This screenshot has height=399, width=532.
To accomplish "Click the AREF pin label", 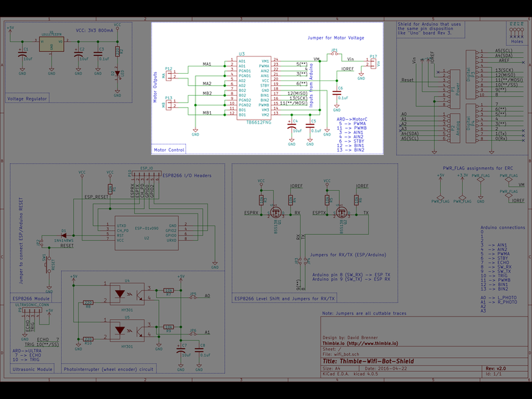I will point(504,61).
